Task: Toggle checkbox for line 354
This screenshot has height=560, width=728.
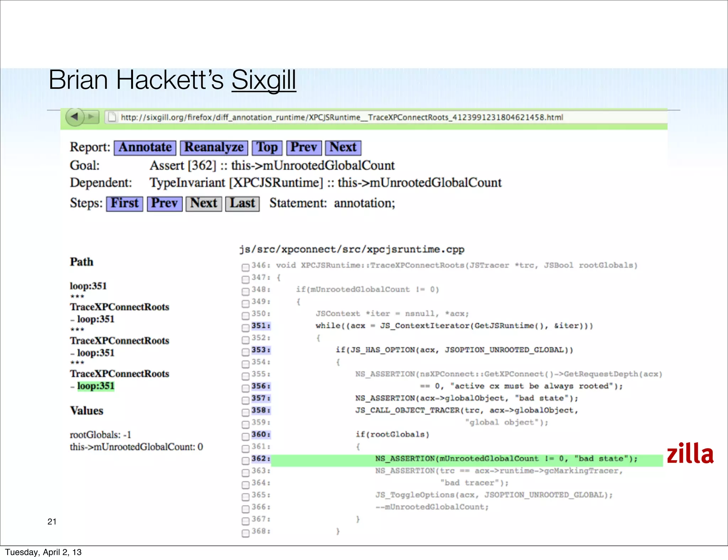Action: click(245, 364)
